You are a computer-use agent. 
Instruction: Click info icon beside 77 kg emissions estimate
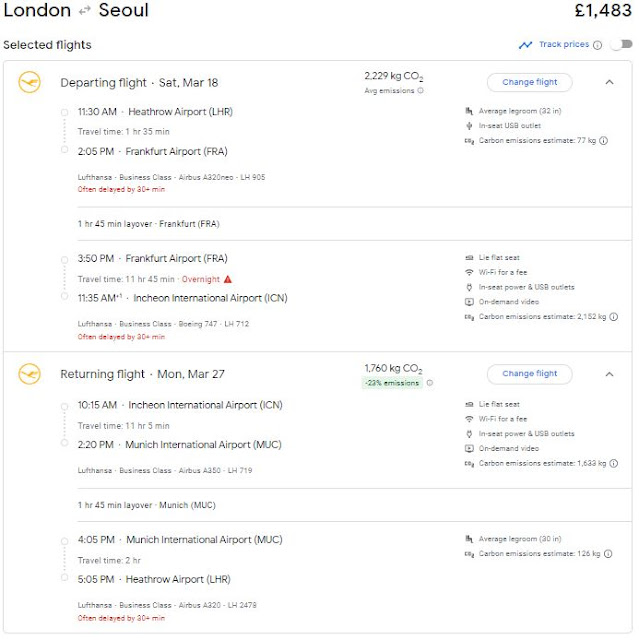[x=606, y=141]
